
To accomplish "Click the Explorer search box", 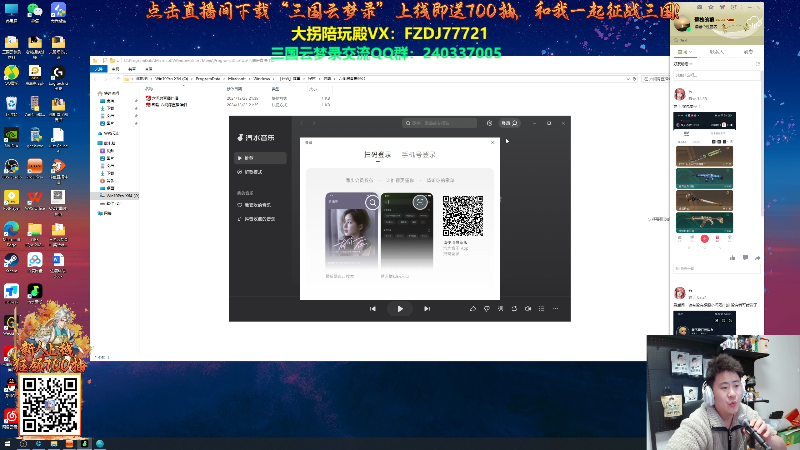I will pyautogui.click(x=655, y=79).
